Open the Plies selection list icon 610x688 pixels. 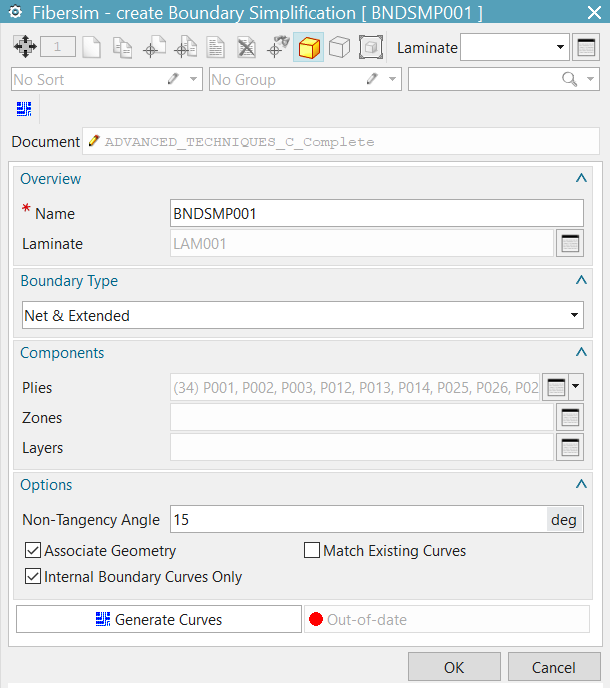pyautogui.click(x=557, y=387)
